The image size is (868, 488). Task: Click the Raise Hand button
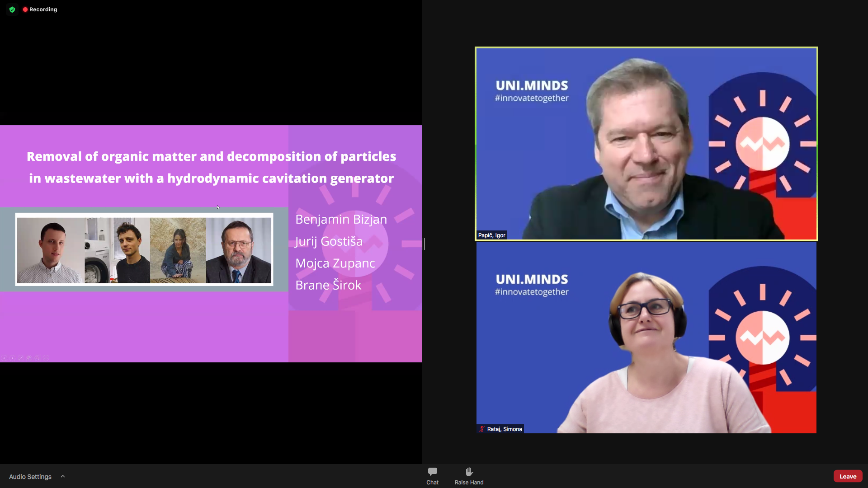pos(469,476)
